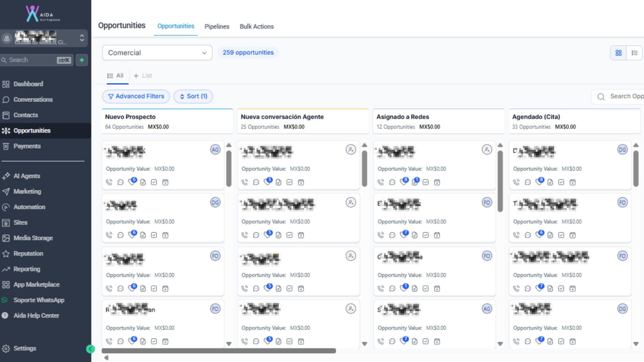This screenshot has width=644, height=362.
Task: Add a new List smart view
Action: pos(143,76)
